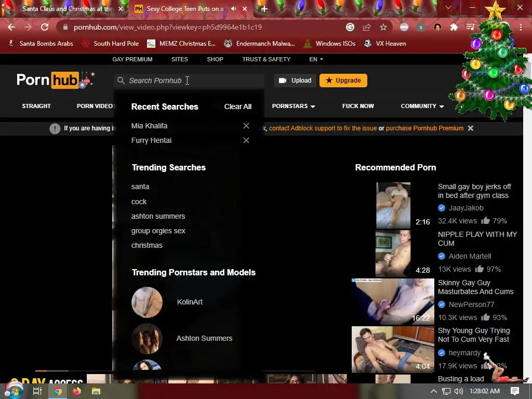The height and width of the screenshot is (399, 532).
Task: Expand the EN language dropdown
Action: [316, 59]
